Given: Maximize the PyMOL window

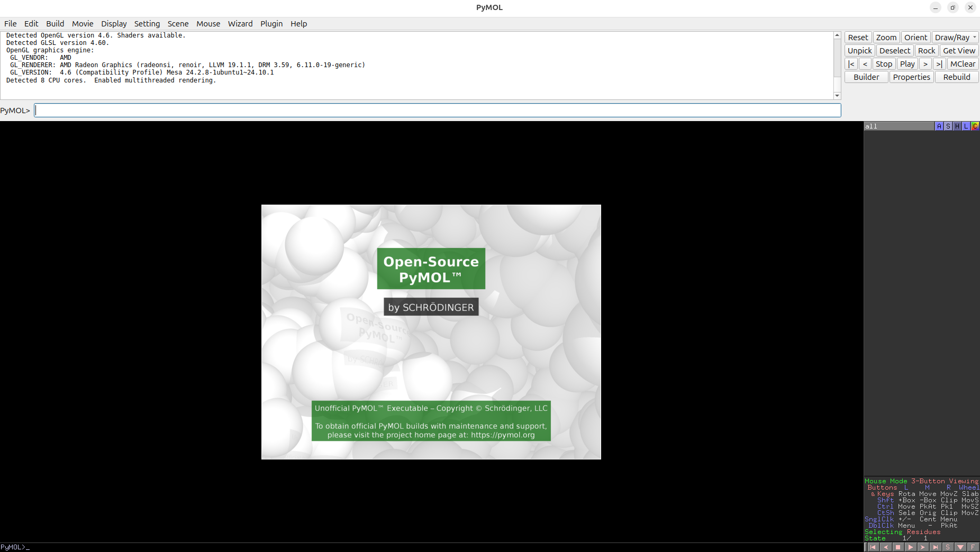Looking at the screenshot, I should coord(953,7).
